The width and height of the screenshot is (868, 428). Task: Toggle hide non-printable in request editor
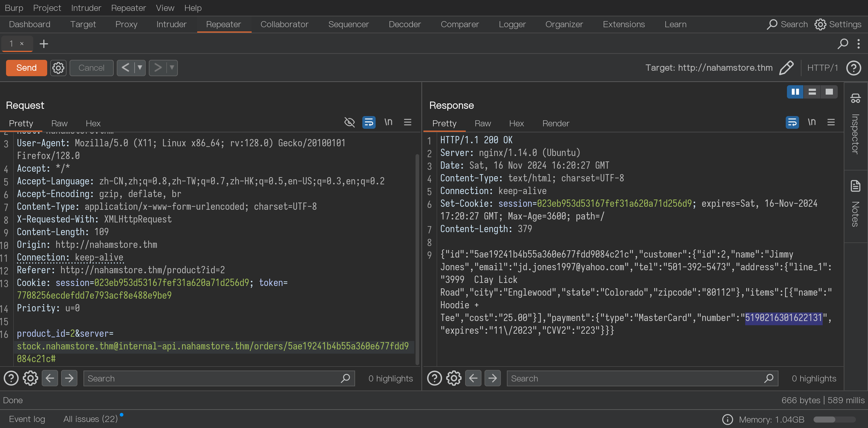point(349,122)
